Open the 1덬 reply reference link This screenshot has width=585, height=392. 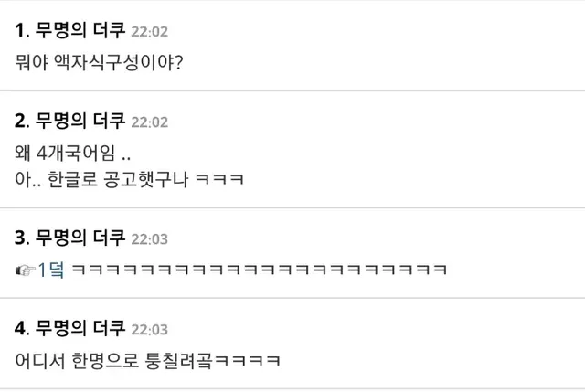coord(51,270)
